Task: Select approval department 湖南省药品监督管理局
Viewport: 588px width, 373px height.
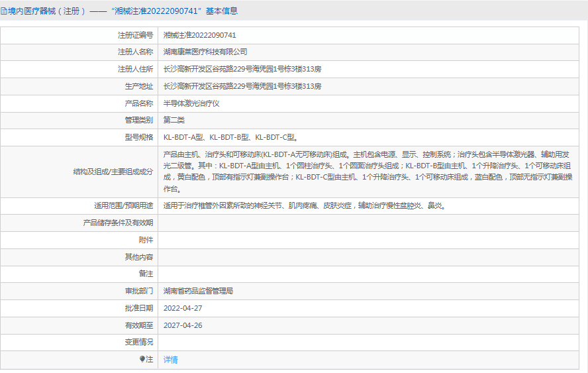Action: pos(198,291)
